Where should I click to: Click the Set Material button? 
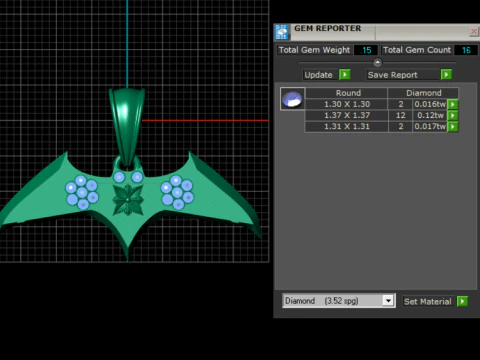tap(428, 301)
